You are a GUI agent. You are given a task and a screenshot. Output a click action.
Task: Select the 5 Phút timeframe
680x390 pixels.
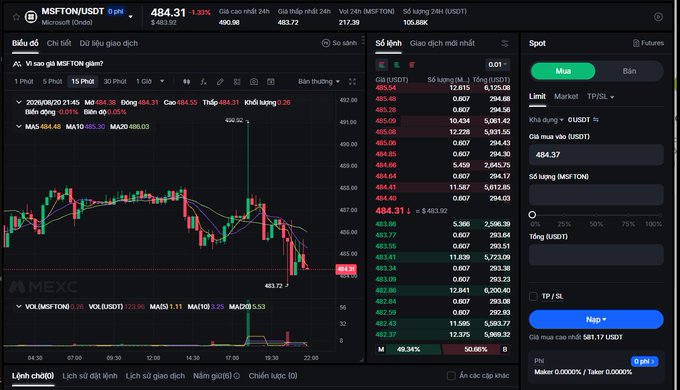coord(52,82)
